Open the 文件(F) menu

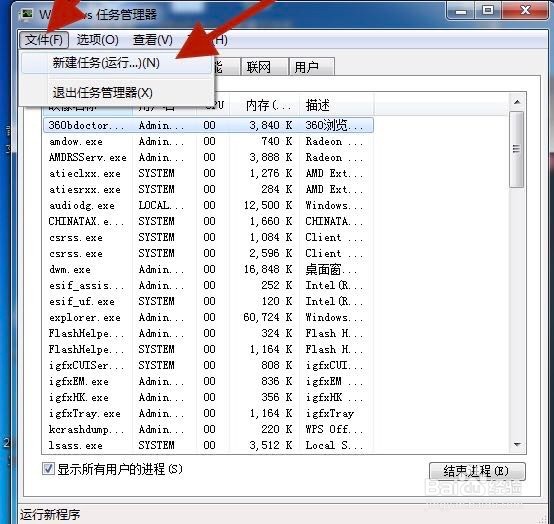[43, 40]
